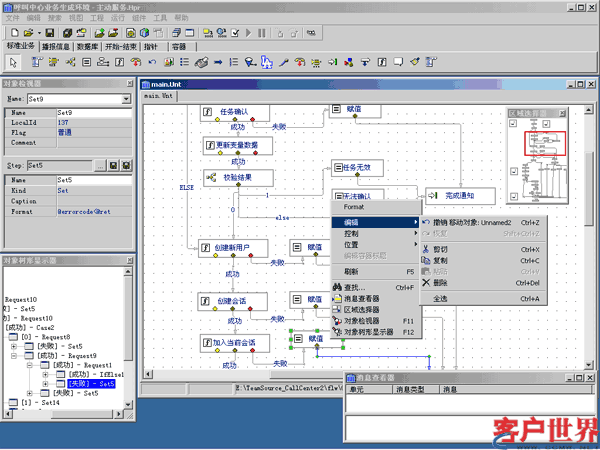Click the New file icon in toolbar
600x450 pixels.
(x=12, y=33)
